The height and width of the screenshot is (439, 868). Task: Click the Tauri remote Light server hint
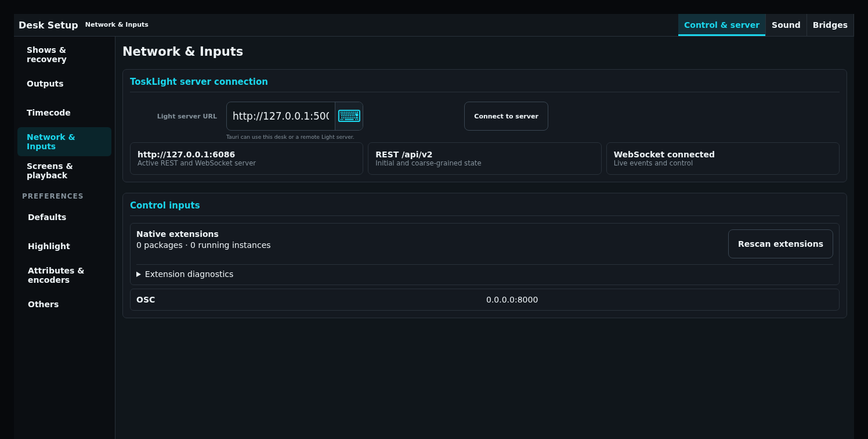pyautogui.click(x=290, y=137)
